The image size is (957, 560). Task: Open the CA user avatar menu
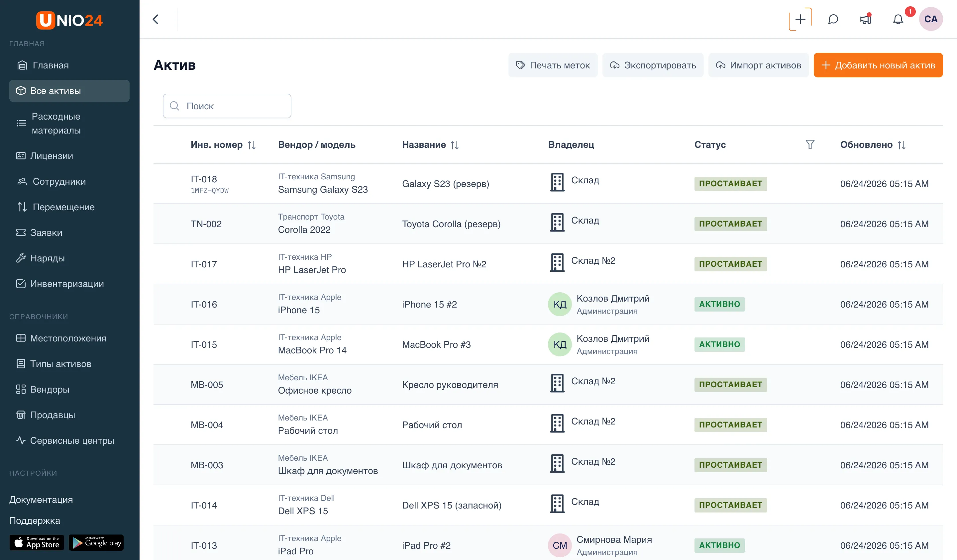tap(931, 19)
